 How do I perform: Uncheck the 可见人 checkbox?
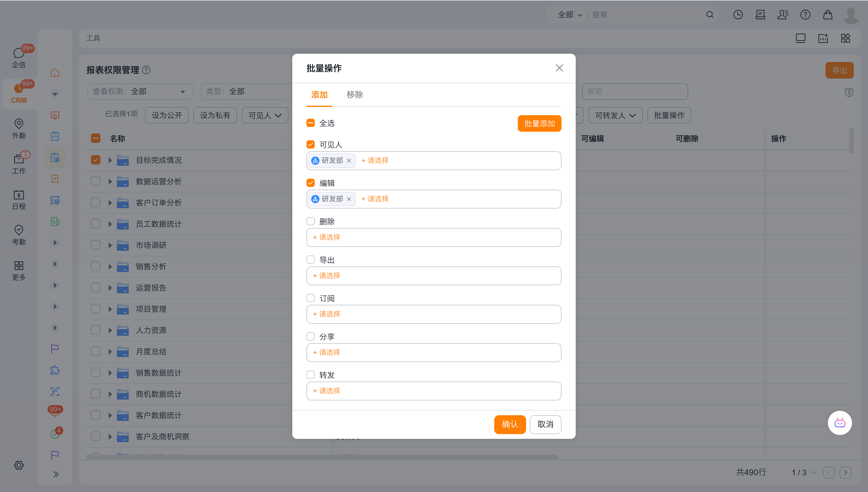point(310,145)
